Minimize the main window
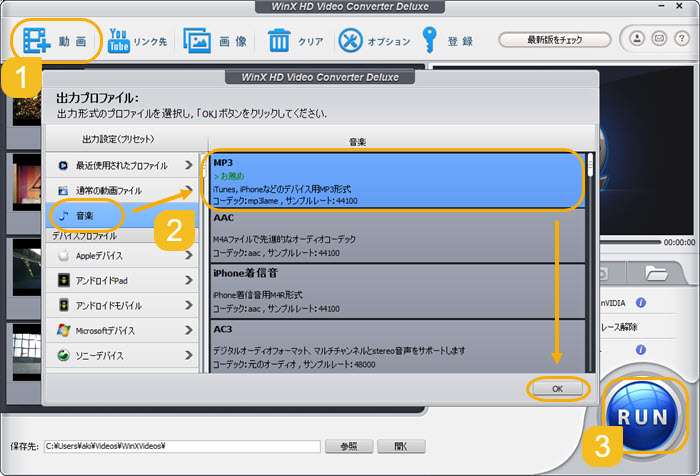The image size is (700, 476). click(662, 6)
